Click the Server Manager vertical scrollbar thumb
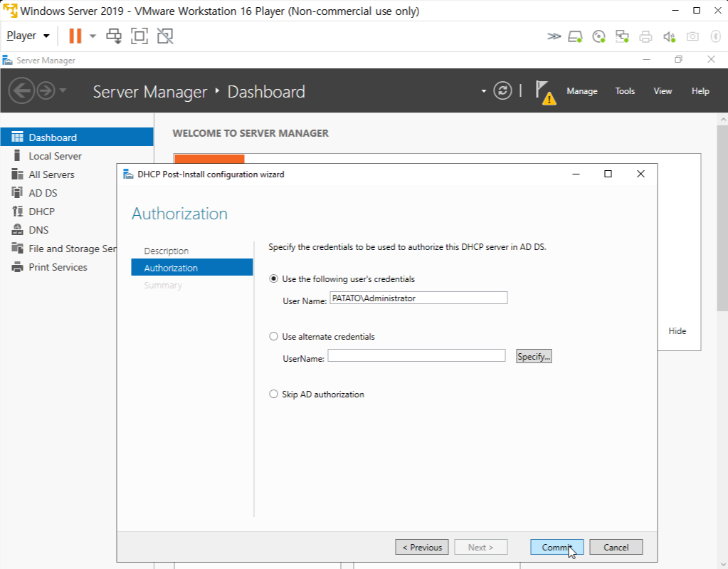This screenshot has width=728, height=569. [x=722, y=217]
